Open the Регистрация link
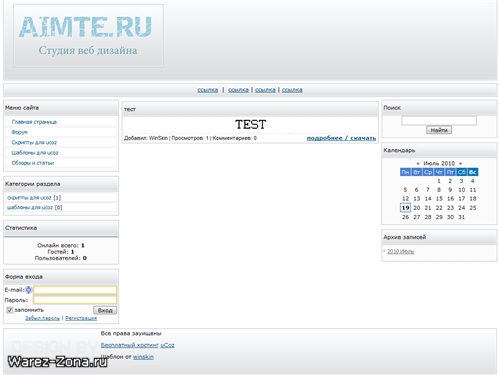The image size is (500, 375). click(81, 318)
